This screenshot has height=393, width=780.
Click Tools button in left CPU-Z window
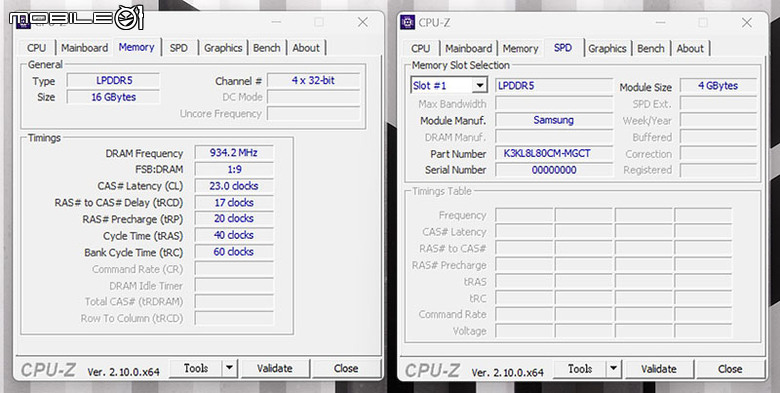(x=195, y=368)
